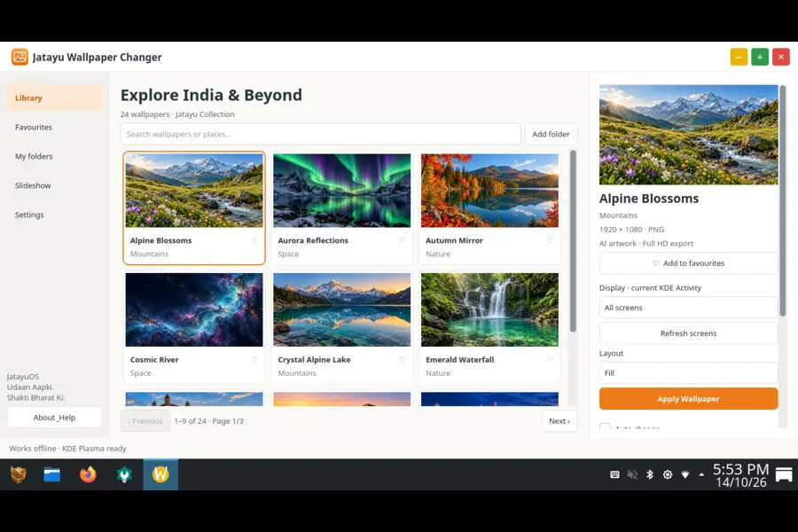
Task: Click the 'Explore India & Beyond' heading
Action: (211, 95)
